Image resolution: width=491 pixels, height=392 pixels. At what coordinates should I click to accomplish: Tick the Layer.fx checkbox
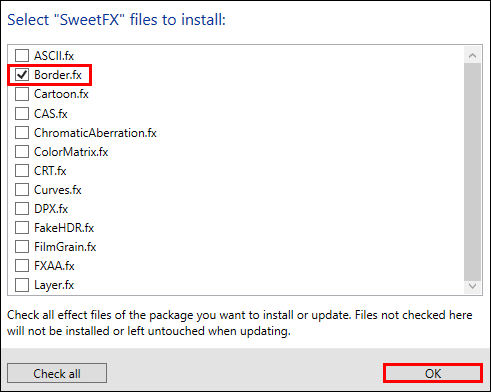[x=22, y=285]
